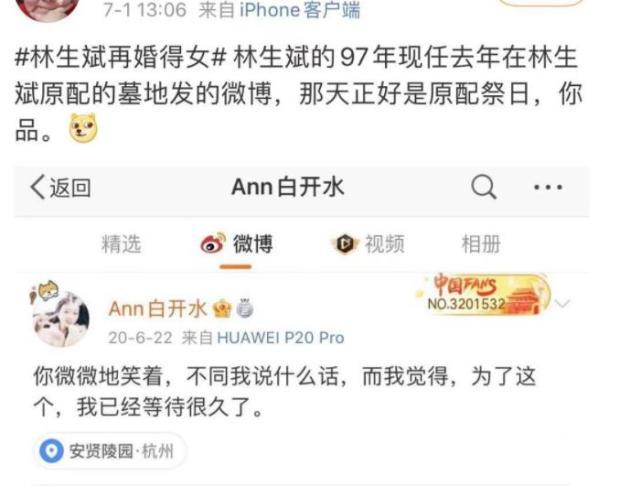Tap the hexagon video play icon
Image resolution: width=641 pixels, height=486 pixels.
coord(345,244)
